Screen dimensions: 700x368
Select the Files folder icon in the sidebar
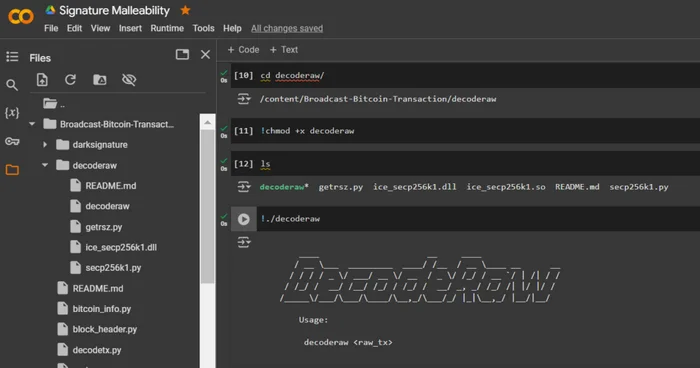[12, 170]
